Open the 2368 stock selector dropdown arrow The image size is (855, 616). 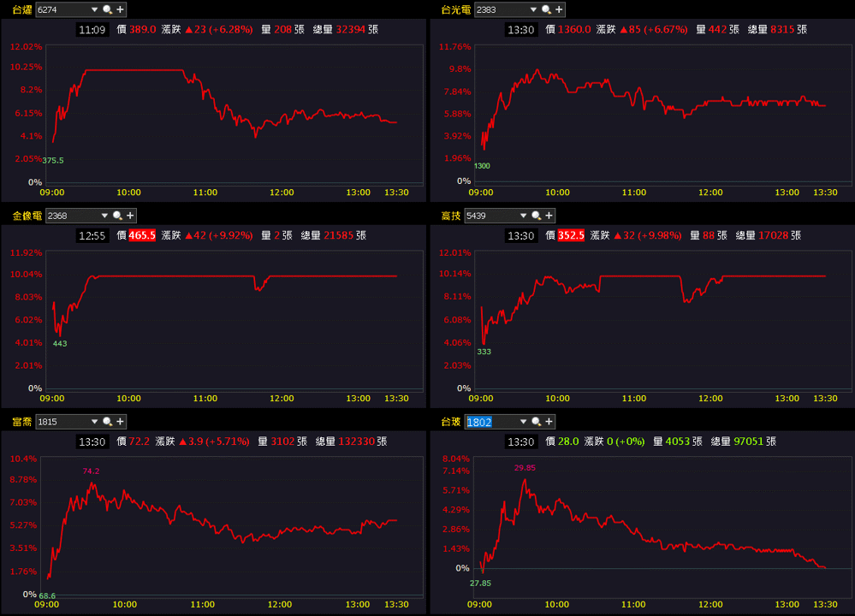pyautogui.click(x=104, y=216)
